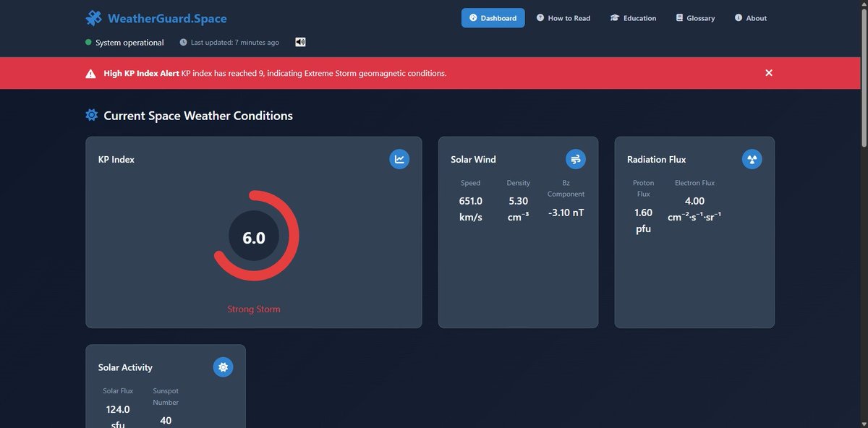868x428 pixels.
Task: Click the High KP Index Alert bold text
Action: [141, 74]
